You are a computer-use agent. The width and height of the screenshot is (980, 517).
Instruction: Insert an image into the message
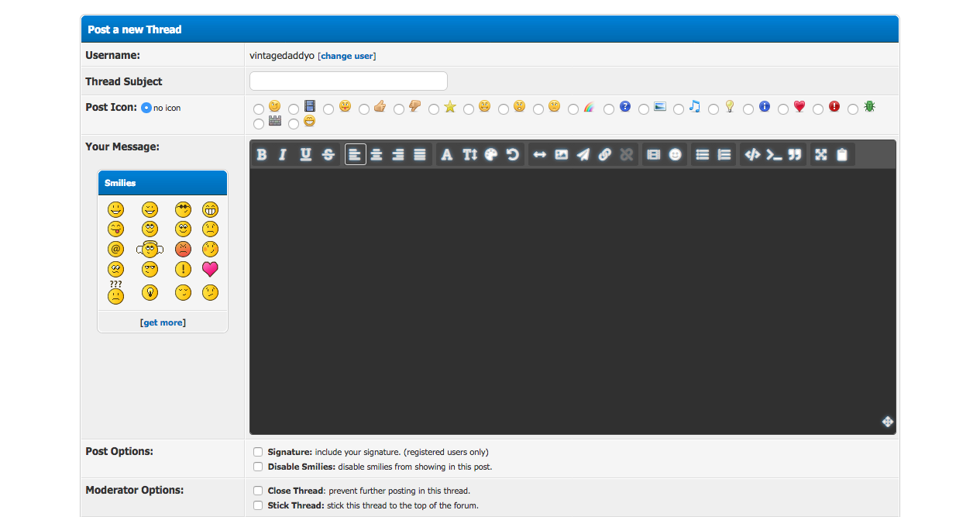562,155
